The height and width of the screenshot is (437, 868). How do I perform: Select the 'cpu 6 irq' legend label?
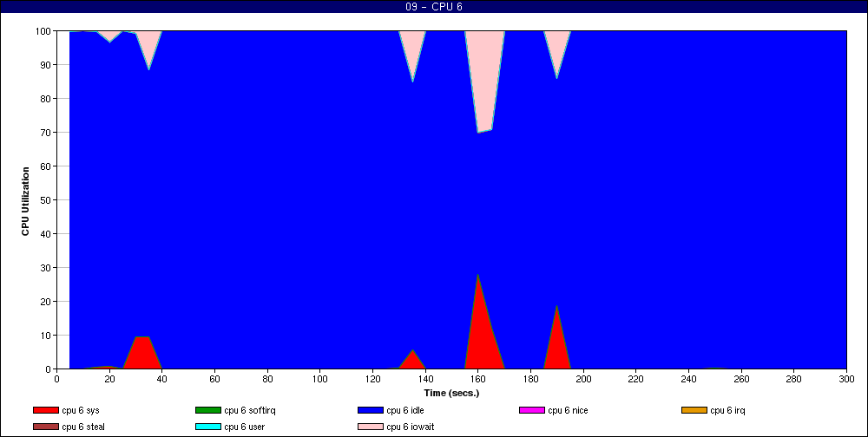728,410
